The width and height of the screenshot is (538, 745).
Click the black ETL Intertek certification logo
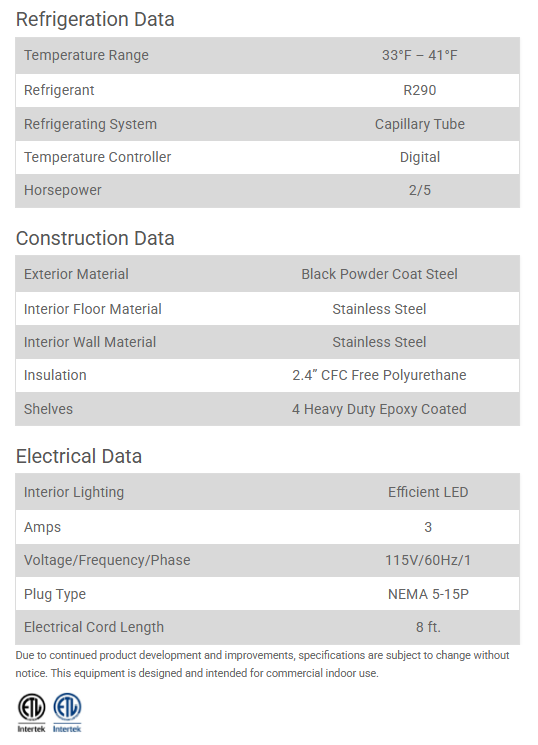(31, 712)
